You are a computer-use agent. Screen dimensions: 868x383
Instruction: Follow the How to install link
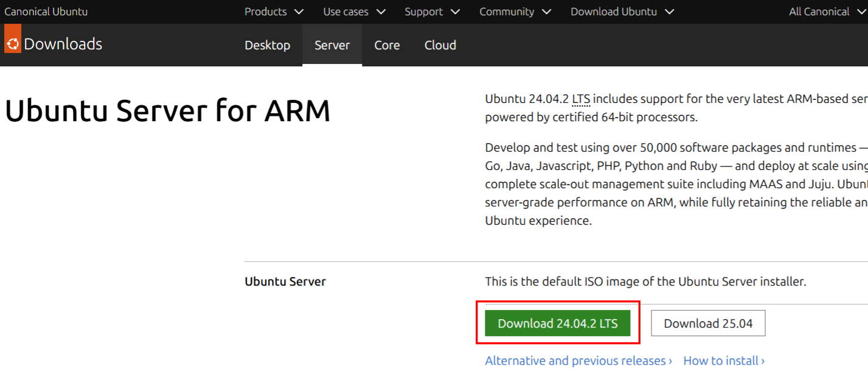click(x=723, y=360)
